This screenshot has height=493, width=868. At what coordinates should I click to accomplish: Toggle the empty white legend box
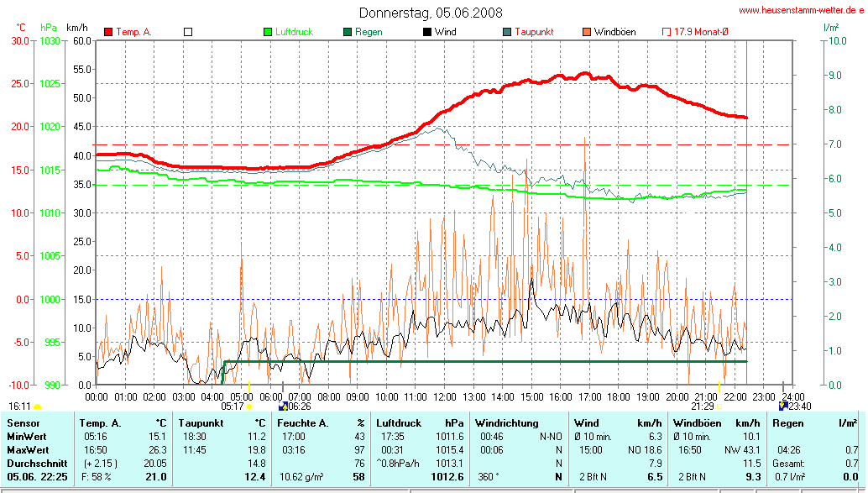(x=188, y=32)
